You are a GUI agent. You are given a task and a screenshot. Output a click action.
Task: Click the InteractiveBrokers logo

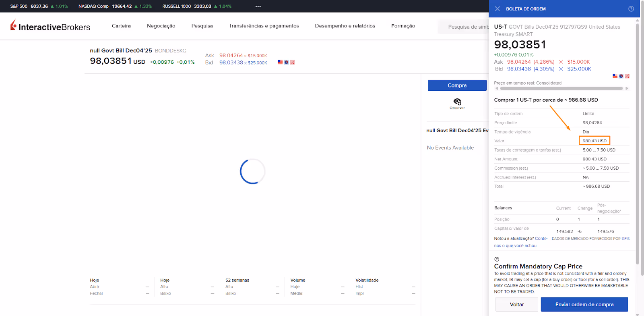50,26
